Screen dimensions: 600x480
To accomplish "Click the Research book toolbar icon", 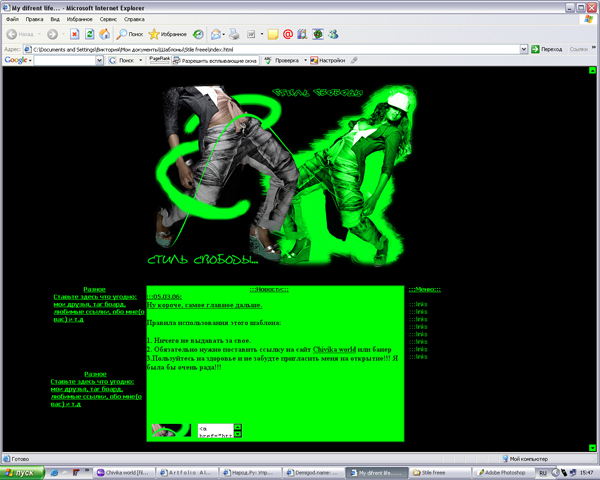I will (302, 34).
